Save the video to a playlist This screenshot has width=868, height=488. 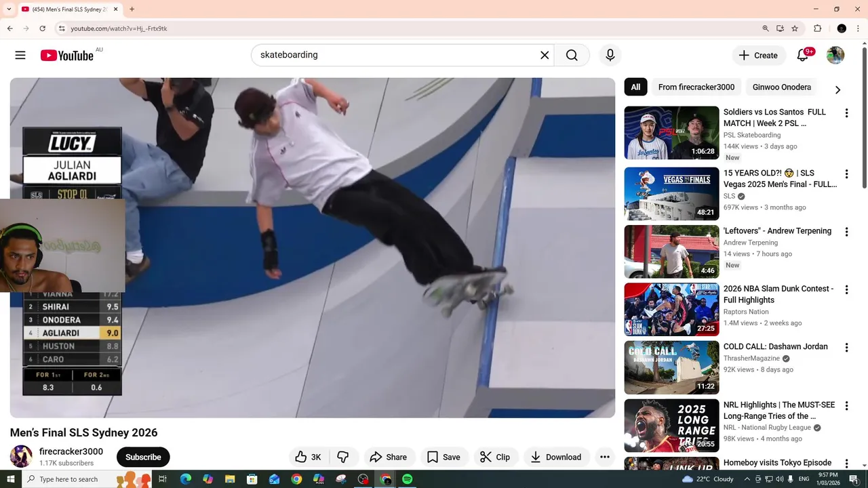443,457
